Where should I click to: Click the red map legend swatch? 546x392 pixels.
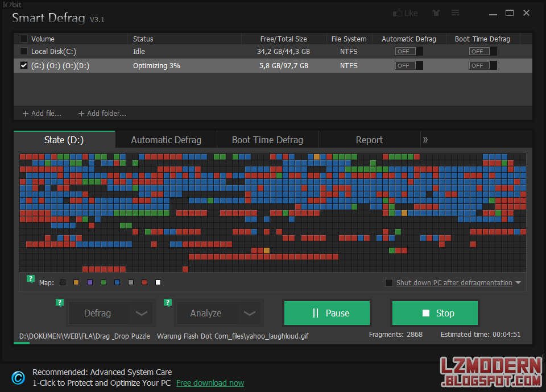[x=144, y=282]
